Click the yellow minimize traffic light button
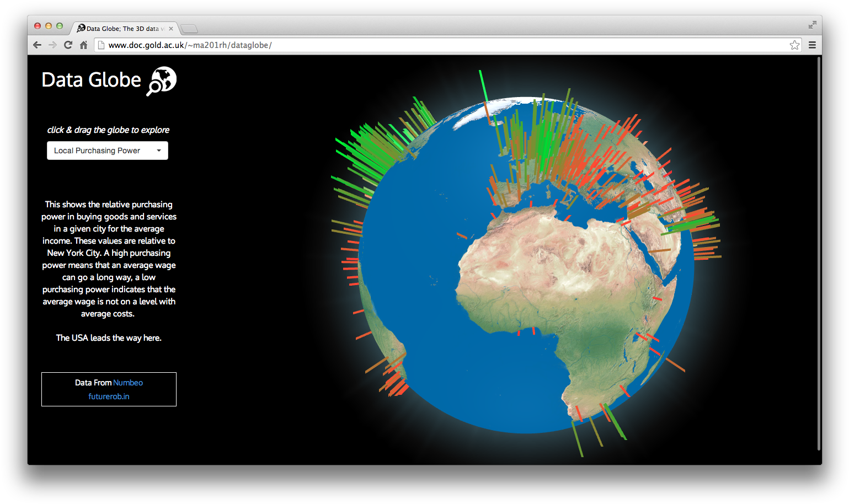The image size is (849, 504). click(48, 25)
